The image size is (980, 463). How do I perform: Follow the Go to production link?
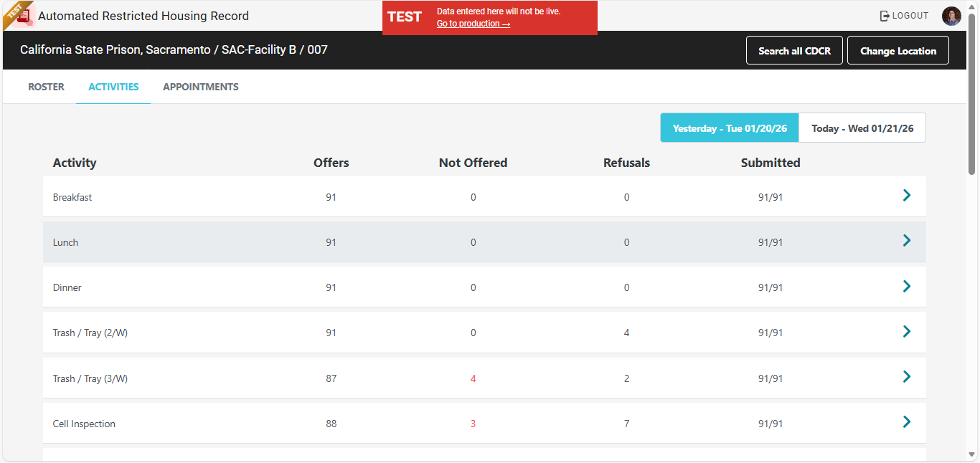click(x=473, y=24)
